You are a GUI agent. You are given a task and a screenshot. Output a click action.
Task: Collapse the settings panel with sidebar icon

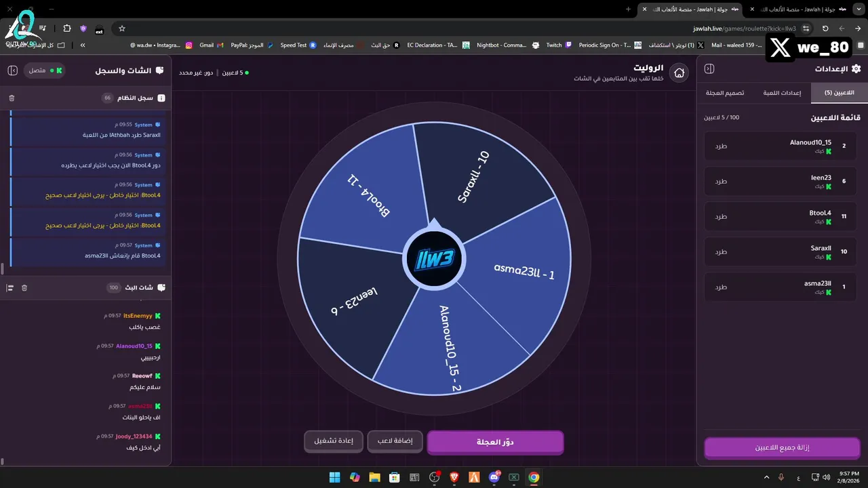[709, 69]
